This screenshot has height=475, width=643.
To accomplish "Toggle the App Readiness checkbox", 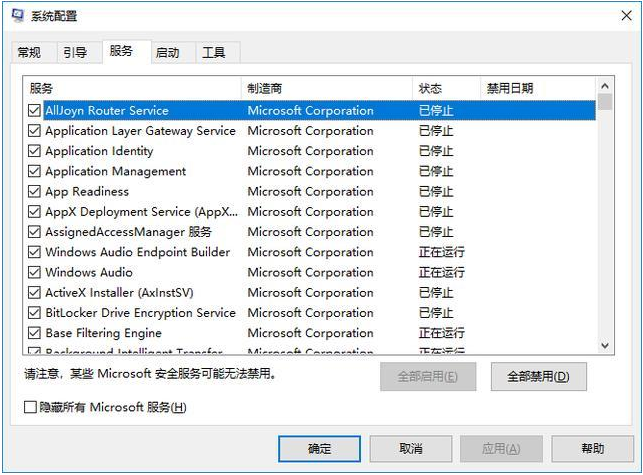I will pos(35,192).
